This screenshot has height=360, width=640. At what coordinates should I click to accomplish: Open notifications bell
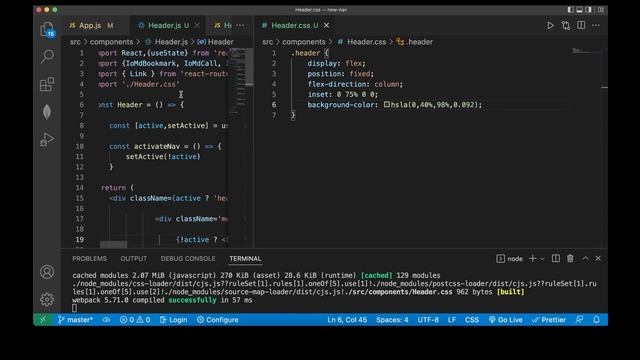596,320
